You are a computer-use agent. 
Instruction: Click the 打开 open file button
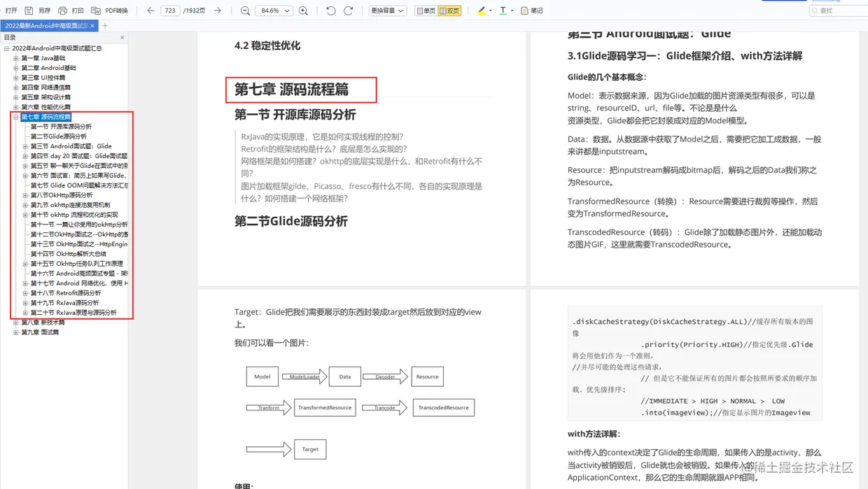(x=10, y=10)
